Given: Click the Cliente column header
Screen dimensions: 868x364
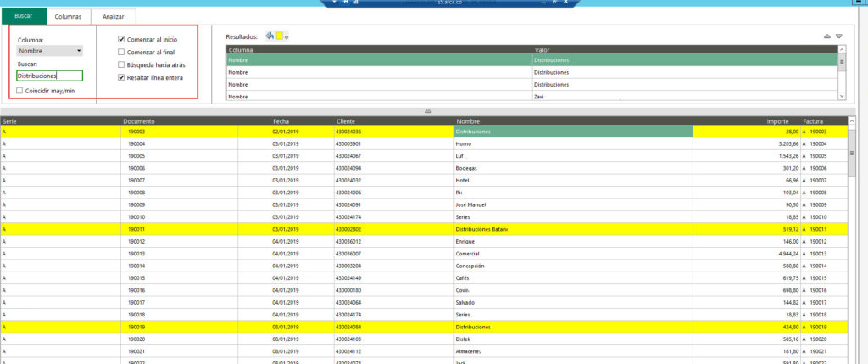Looking at the screenshot, I should (x=394, y=120).
